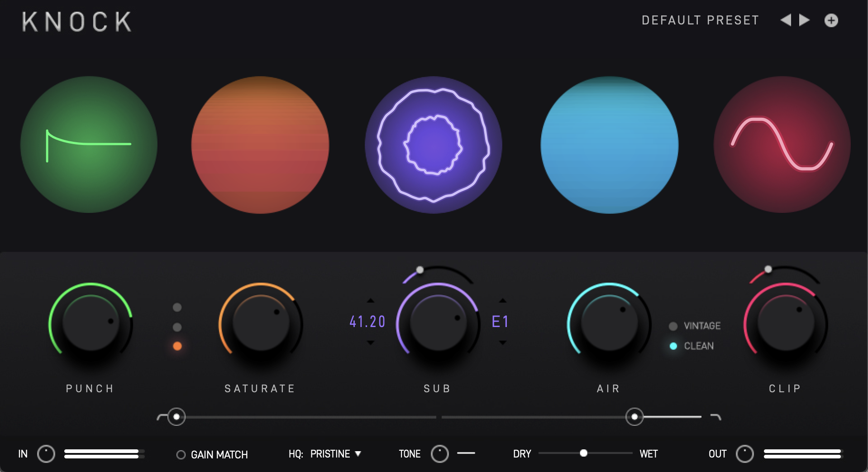
Task: Raise the E1 sub note with up arrow
Action: 503,300
